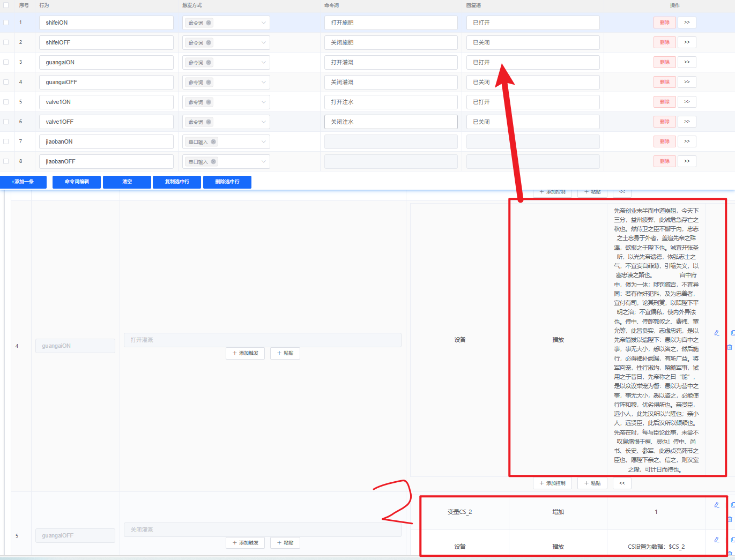
Task: Click the 复制选中行 button
Action: pos(177,182)
